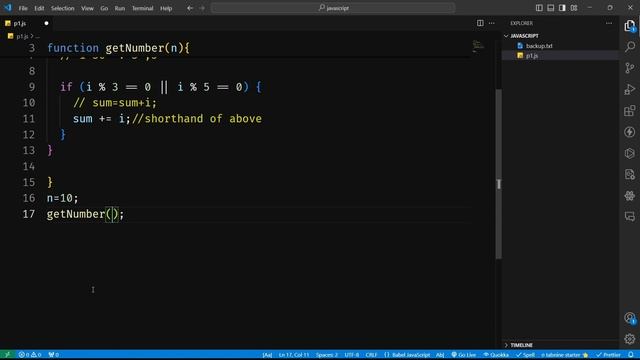This screenshot has width=640, height=360.
Task: Click the minimap preview in the editor
Action: [478, 46]
